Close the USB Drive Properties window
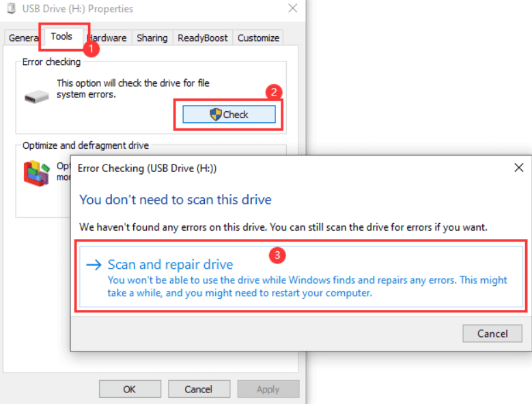Image resolution: width=532 pixels, height=404 pixels. tap(293, 9)
